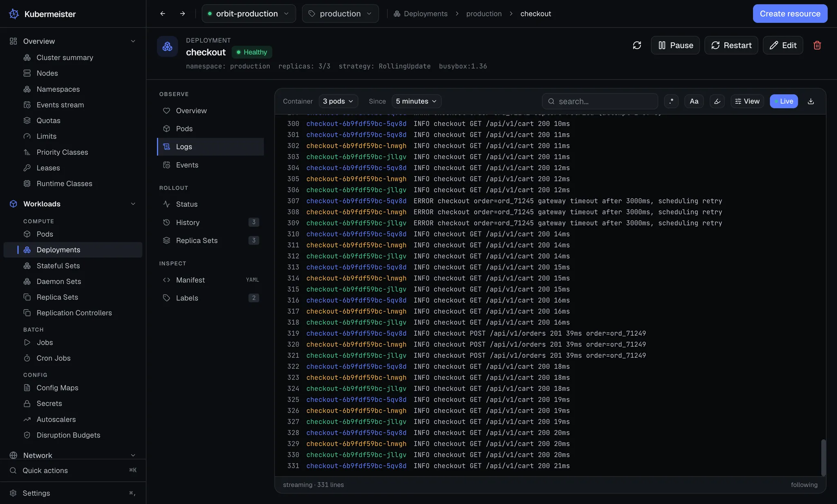Click the Jobs play icon
Screen dimensions: 837x504
[27, 343]
